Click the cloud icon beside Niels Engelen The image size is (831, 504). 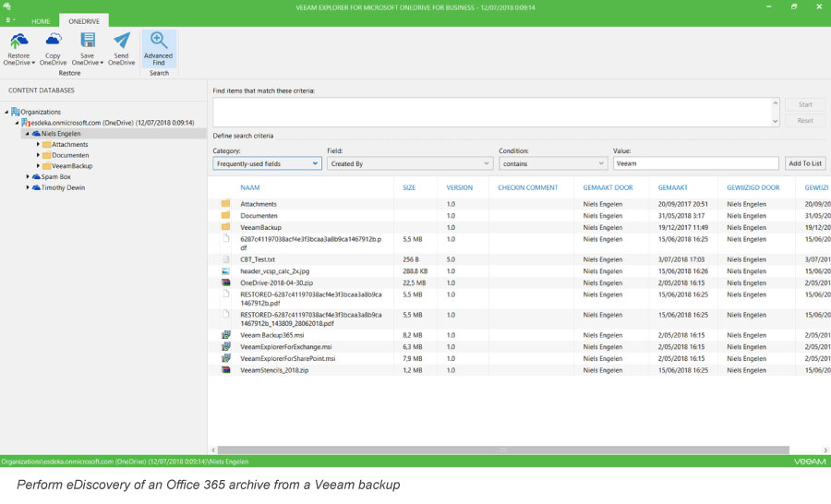36,134
